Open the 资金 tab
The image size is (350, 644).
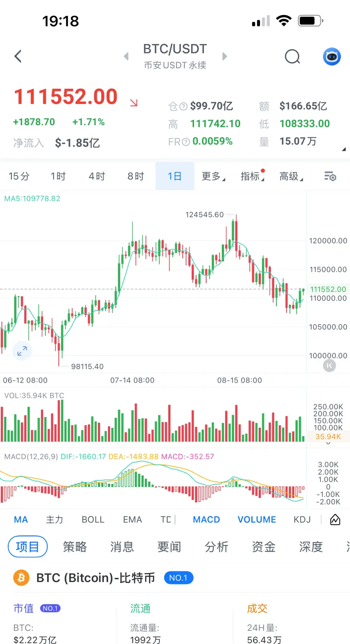coord(264,547)
